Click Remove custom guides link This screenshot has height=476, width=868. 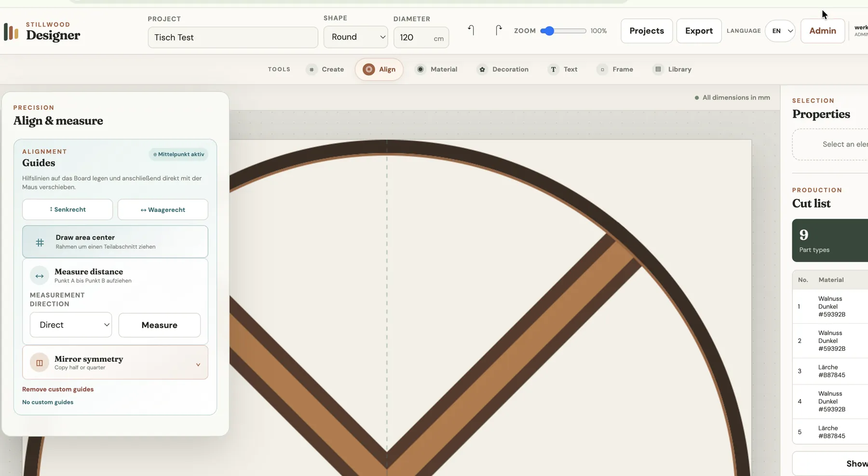click(x=58, y=389)
